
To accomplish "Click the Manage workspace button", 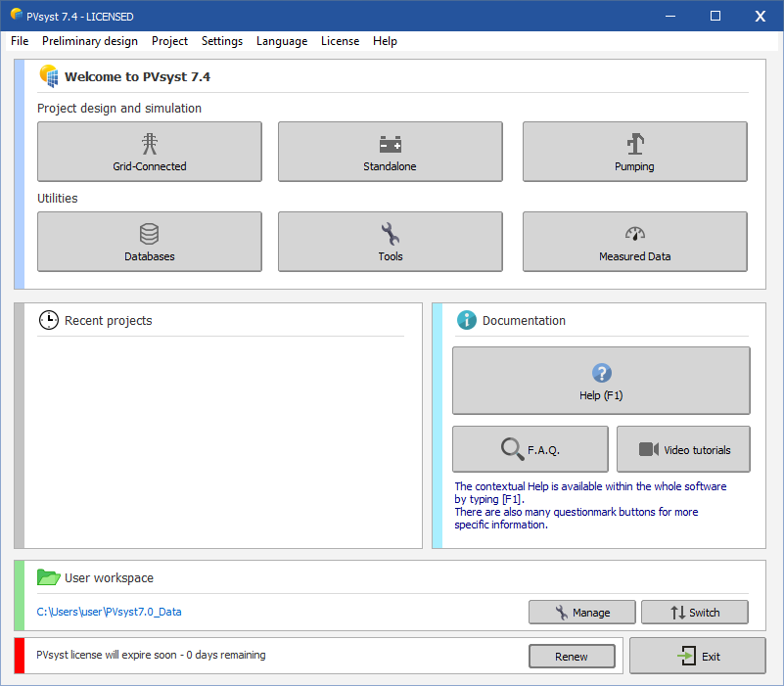I will [x=582, y=612].
